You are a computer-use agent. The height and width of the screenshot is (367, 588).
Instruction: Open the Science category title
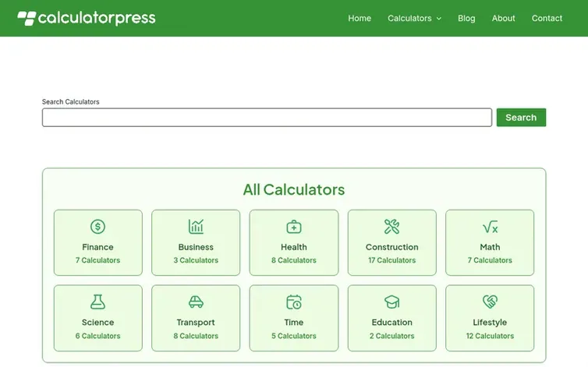point(98,323)
